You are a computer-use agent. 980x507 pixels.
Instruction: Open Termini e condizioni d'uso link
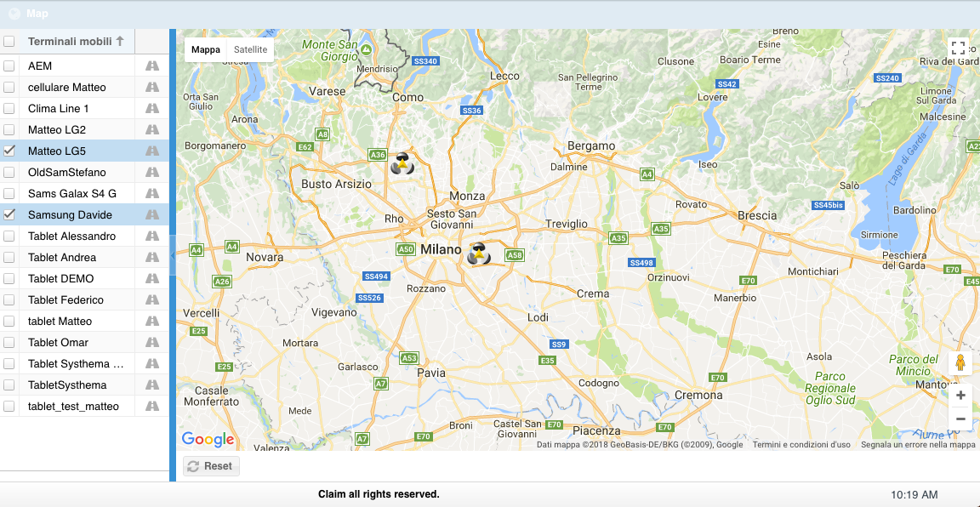(801, 445)
